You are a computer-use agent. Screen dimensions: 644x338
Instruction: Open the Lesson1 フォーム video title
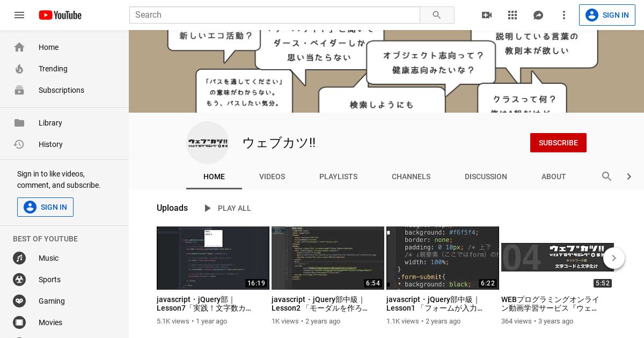(434, 304)
